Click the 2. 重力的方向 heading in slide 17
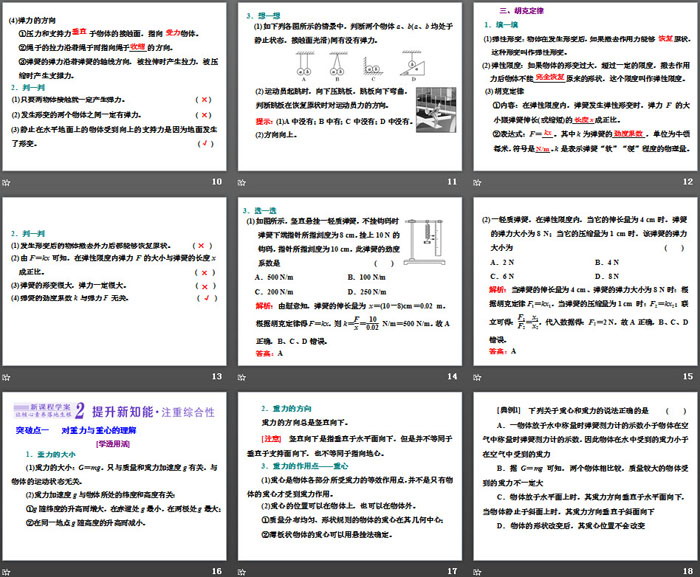The height and width of the screenshot is (577, 700). point(286,408)
